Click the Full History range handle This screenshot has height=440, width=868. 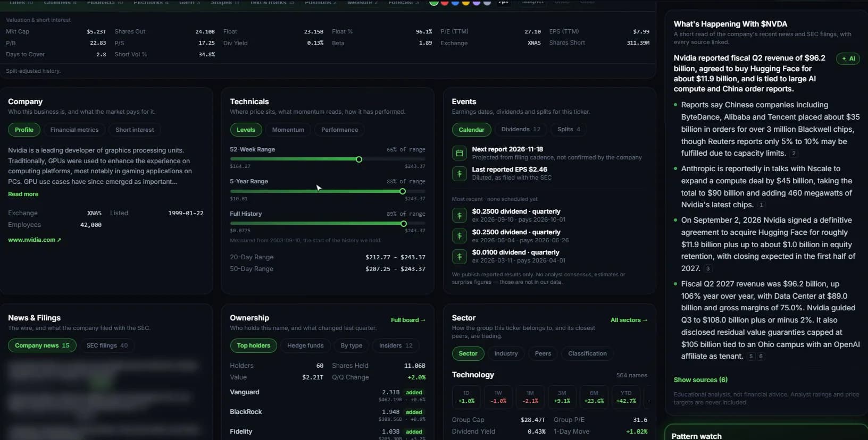click(x=404, y=224)
